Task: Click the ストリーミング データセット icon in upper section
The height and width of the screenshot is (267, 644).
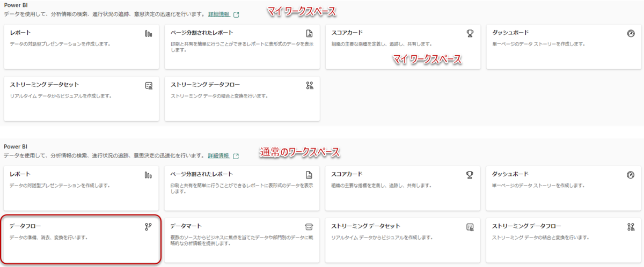Action: coord(149,85)
